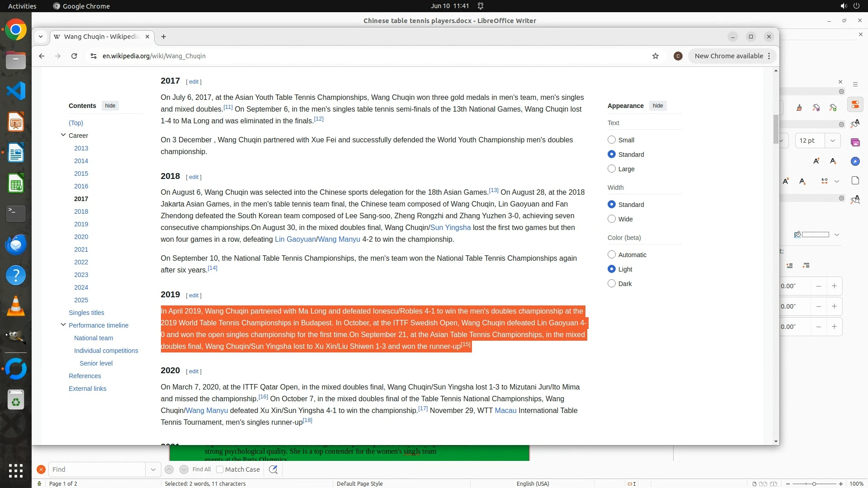The height and width of the screenshot is (488, 868).
Task: Jump to 2023 in the Contents list
Action: (x=81, y=275)
